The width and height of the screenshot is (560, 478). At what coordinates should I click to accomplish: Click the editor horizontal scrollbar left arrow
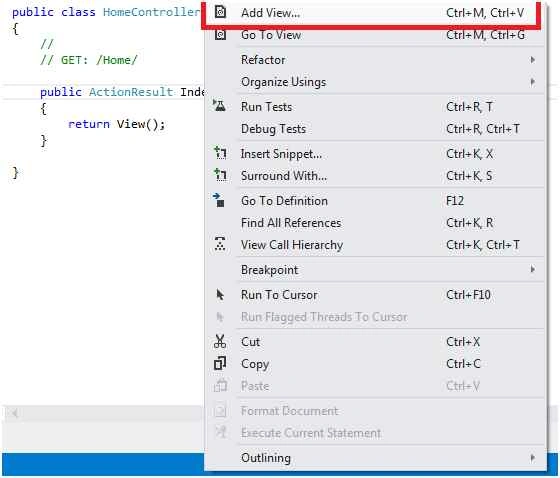coord(15,413)
